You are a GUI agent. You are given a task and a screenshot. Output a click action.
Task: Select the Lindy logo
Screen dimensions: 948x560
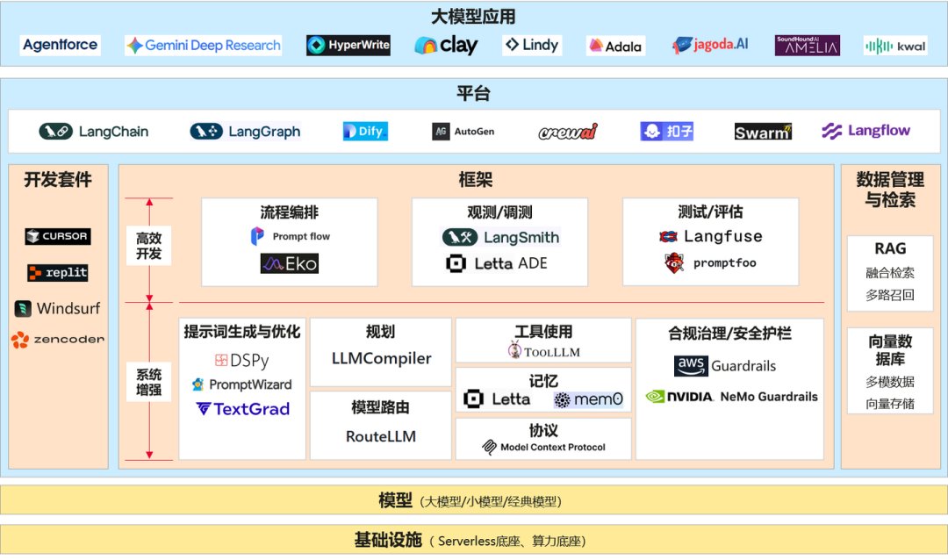pyautogui.click(x=532, y=45)
